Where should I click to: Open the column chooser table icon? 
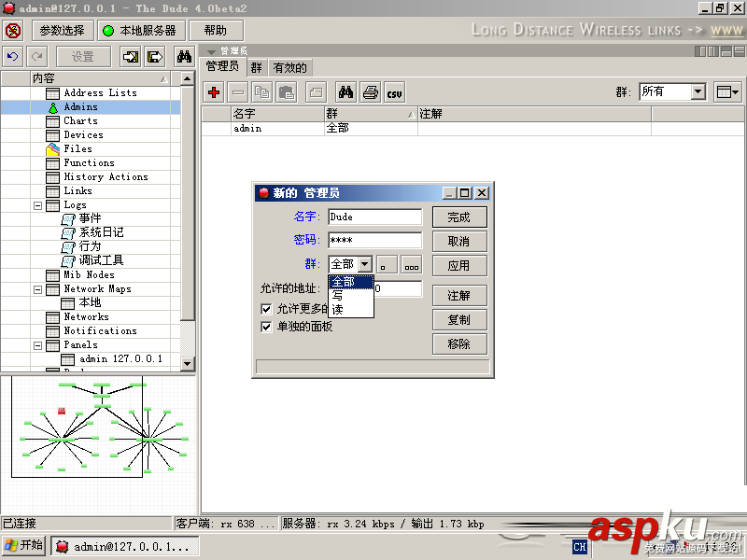point(727,91)
